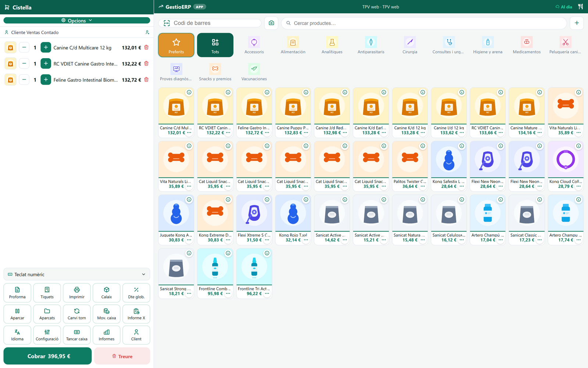588x368 pixels.
Task: Focus the Codi de barres input
Action: [210, 23]
